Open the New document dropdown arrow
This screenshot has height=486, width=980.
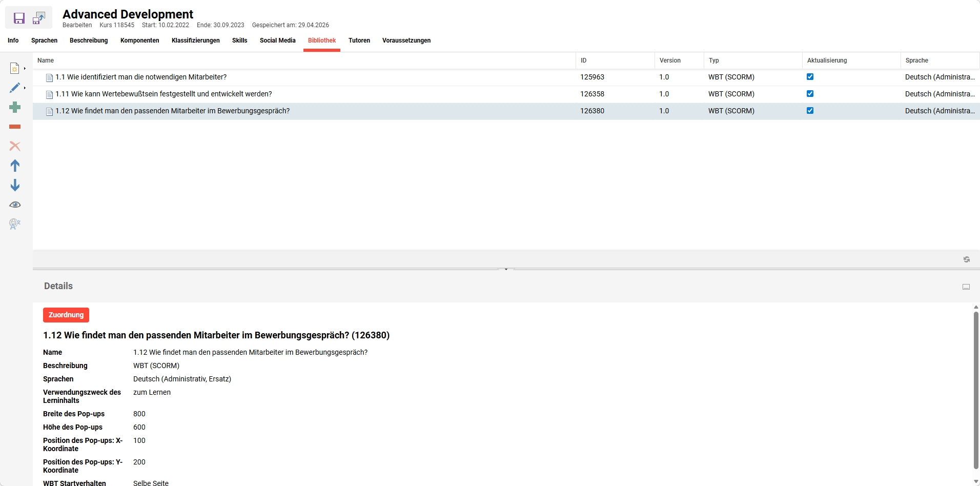click(x=25, y=69)
